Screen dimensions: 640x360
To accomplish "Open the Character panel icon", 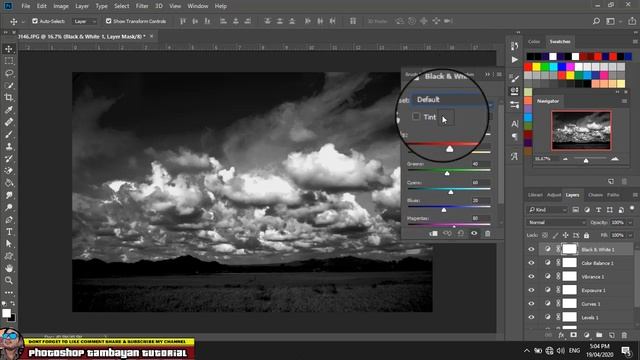I will click(x=514, y=124).
